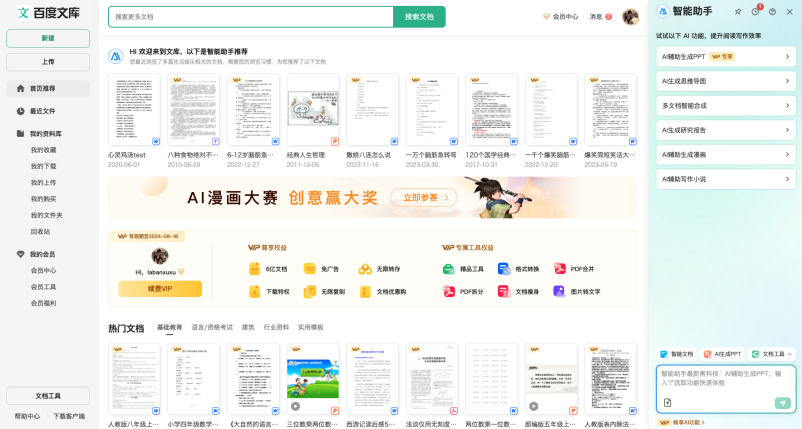Click 智能文档 shortcut chip
This screenshot has height=429, width=802.
pos(677,354)
